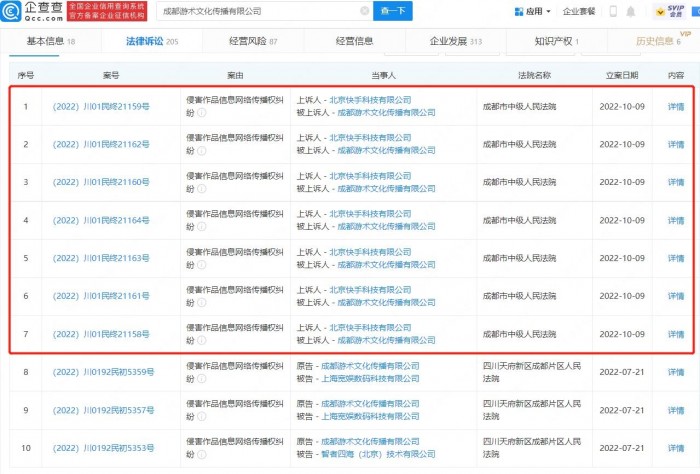Open notifications bell icon
Screen dimensions: 700x474
630,11
